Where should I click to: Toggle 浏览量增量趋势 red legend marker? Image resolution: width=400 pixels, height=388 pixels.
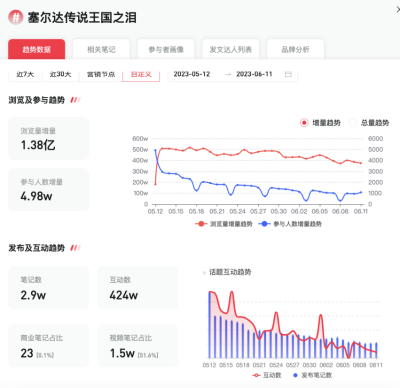[x=201, y=224]
